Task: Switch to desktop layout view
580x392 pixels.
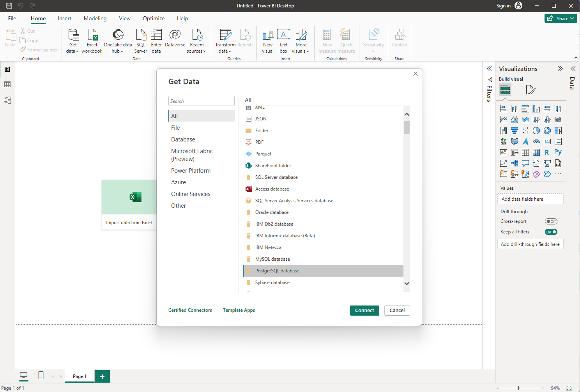Action: pyautogui.click(x=24, y=376)
